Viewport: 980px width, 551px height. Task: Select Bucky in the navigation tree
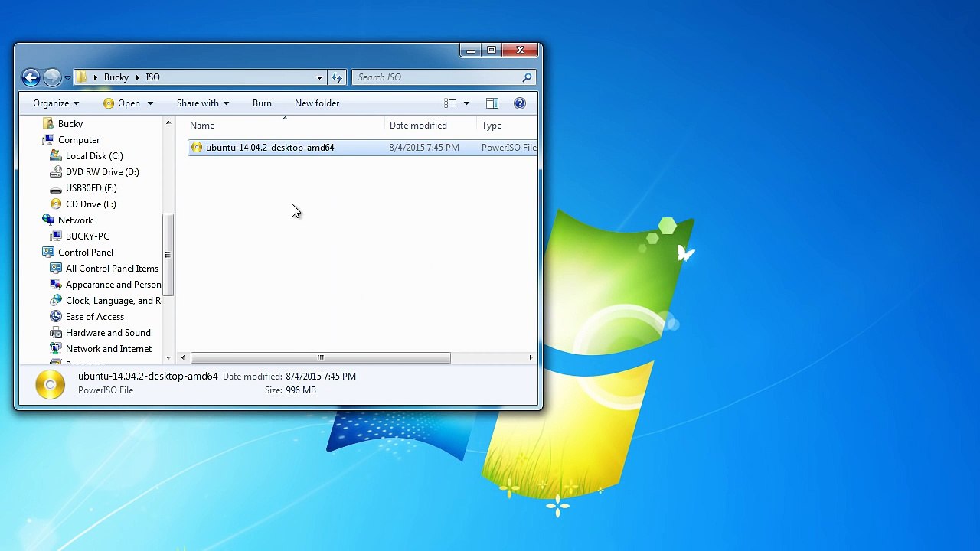click(x=70, y=124)
